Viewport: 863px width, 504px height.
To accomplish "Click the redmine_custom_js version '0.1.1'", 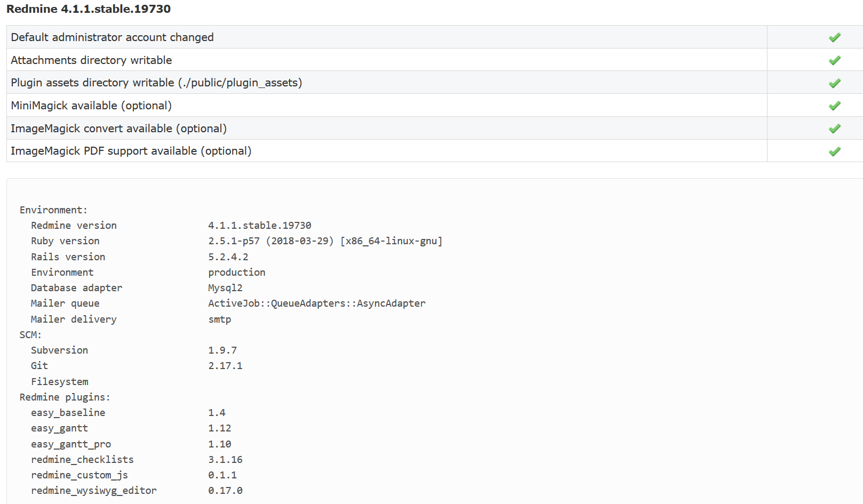I will coord(222,475).
